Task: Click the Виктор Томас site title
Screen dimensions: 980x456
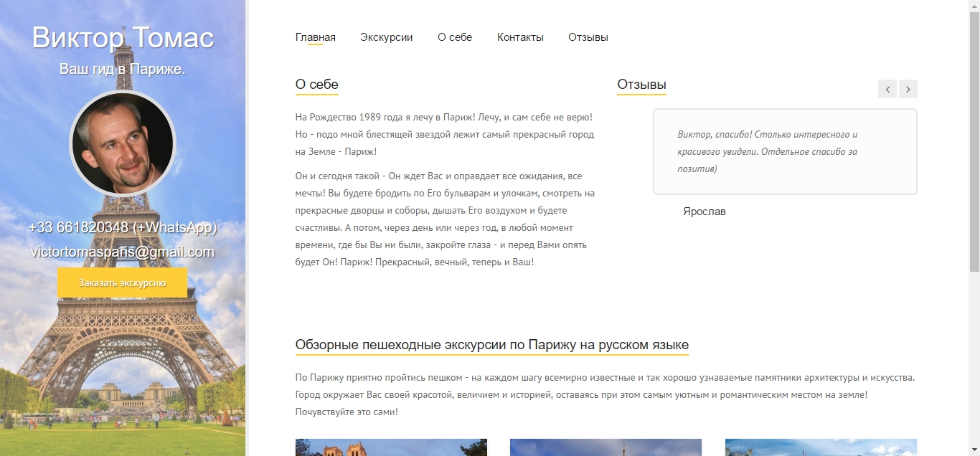Action: click(123, 38)
